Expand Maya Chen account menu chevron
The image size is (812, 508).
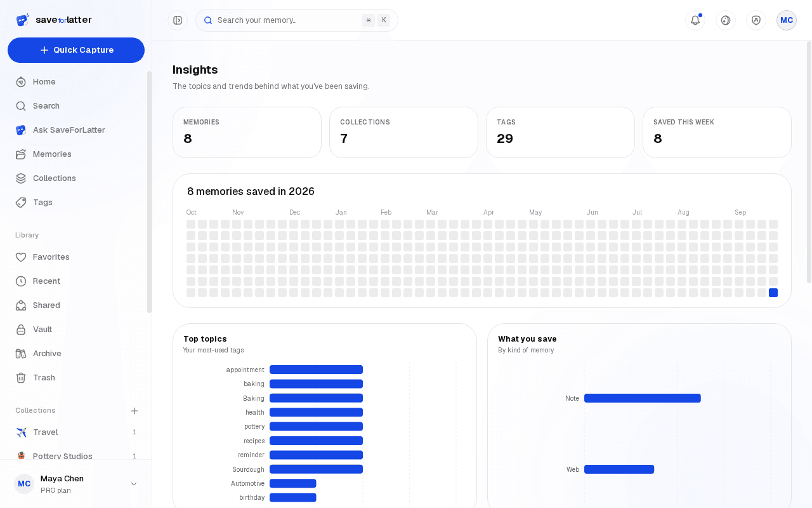tap(134, 484)
